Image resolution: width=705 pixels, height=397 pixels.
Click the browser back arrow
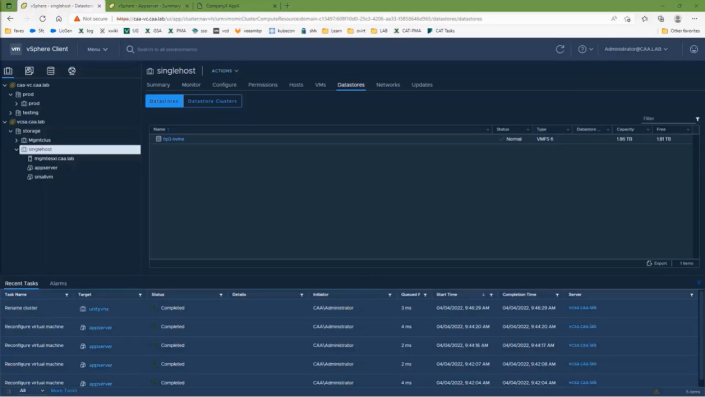pyautogui.click(x=10, y=19)
